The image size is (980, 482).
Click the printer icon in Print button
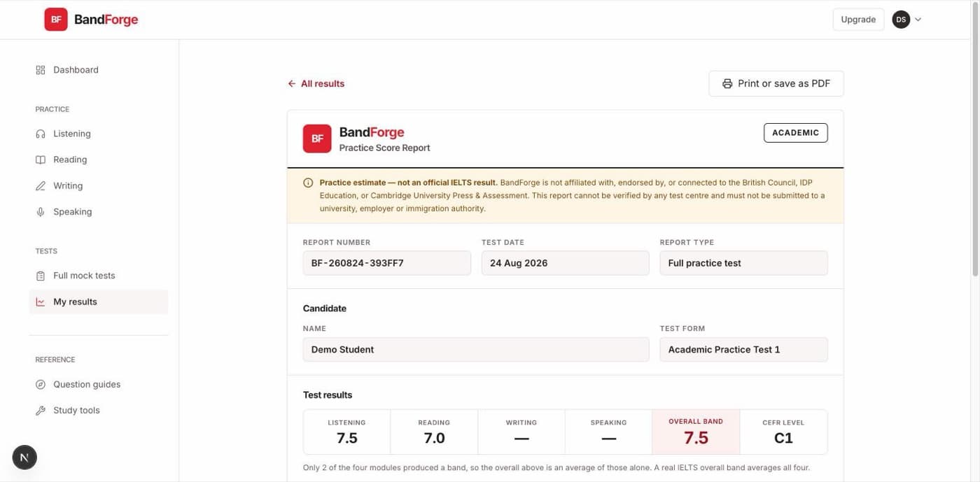click(727, 83)
